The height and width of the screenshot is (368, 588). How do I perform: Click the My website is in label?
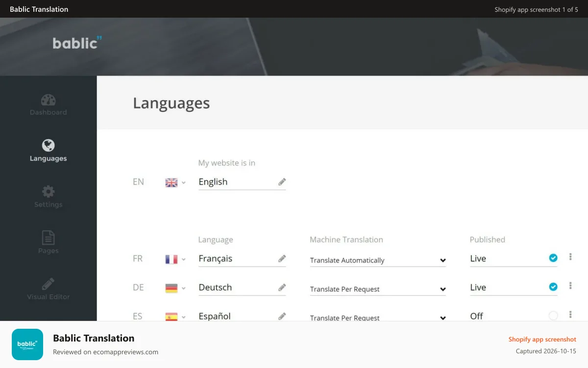click(227, 163)
